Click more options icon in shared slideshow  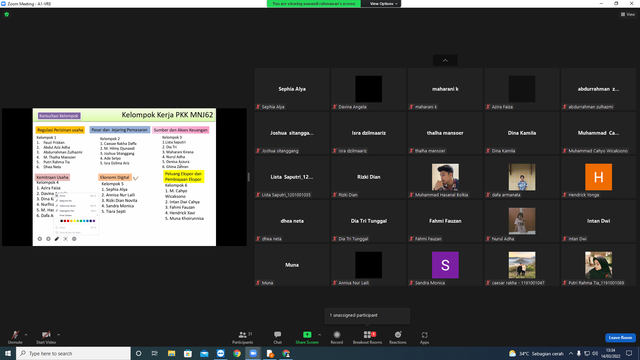(74, 239)
